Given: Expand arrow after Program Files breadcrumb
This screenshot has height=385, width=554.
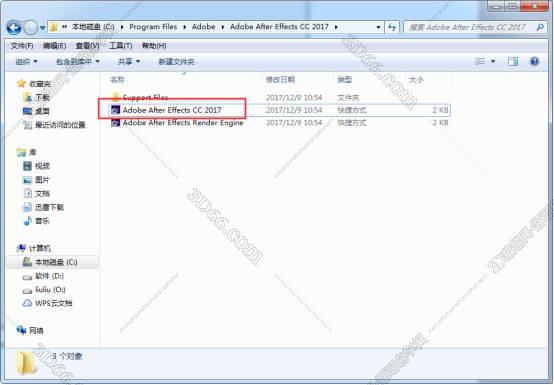Looking at the screenshot, I should [184, 27].
